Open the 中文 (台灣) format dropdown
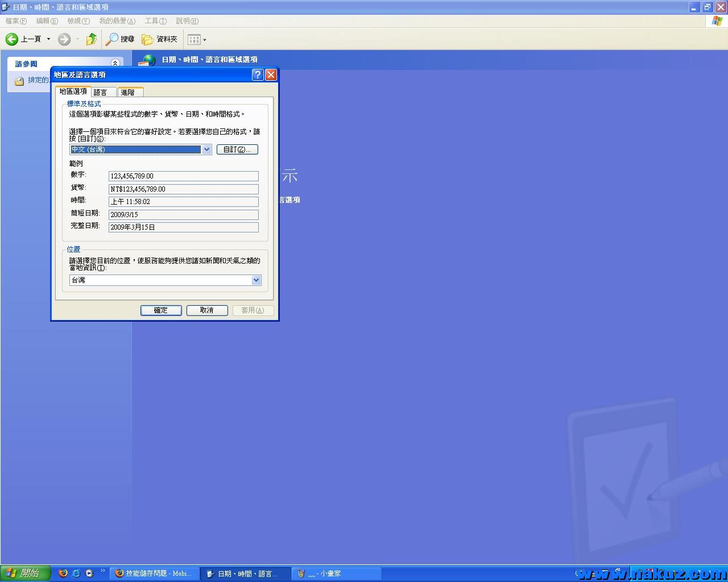Viewport: 728px width, 582px height. pos(206,149)
